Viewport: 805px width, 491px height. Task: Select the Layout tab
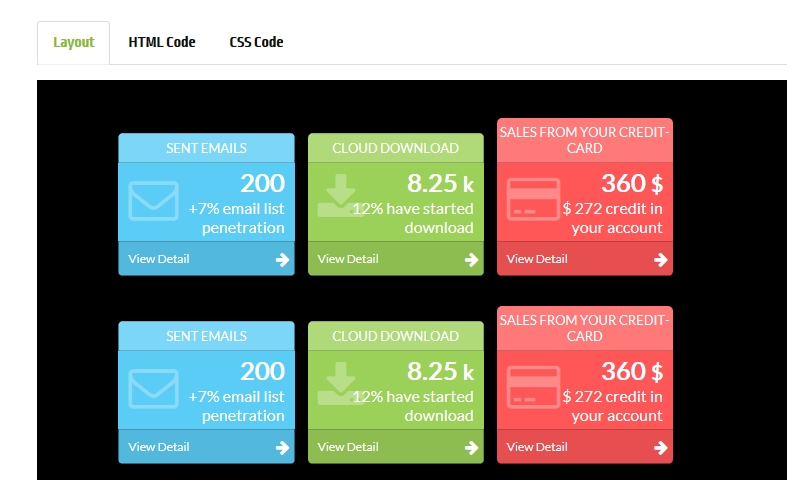[74, 42]
